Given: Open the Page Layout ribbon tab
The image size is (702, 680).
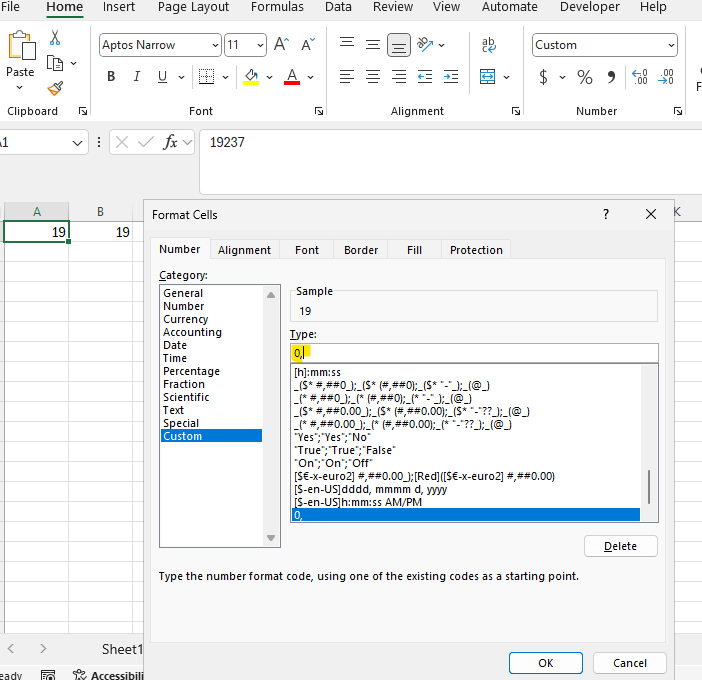Looking at the screenshot, I should (193, 7).
